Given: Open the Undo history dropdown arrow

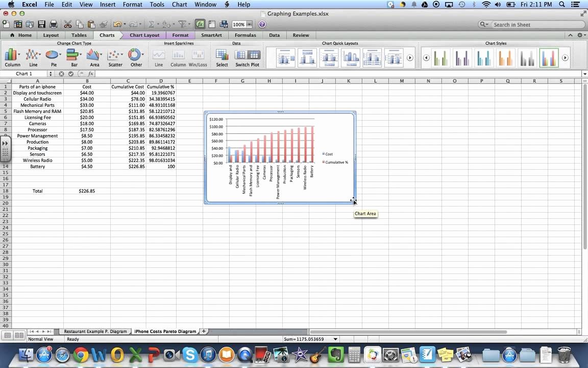Looking at the screenshot, I should 125,25.
